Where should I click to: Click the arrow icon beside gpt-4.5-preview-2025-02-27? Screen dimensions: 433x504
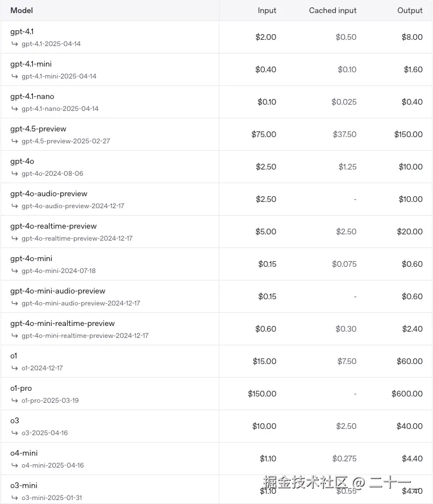14,141
